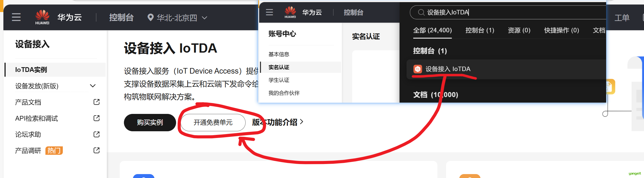Open API检索和调试 external link icon

(x=96, y=118)
